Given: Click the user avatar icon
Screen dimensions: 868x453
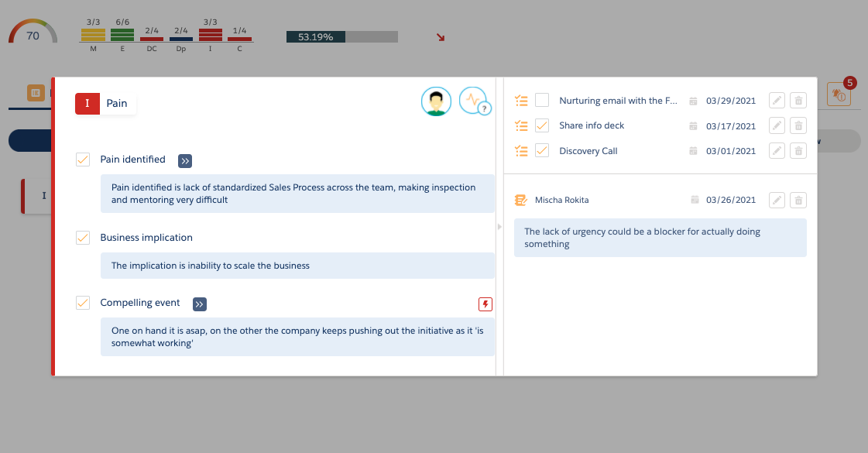Looking at the screenshot, I should [x=436, y=101].
